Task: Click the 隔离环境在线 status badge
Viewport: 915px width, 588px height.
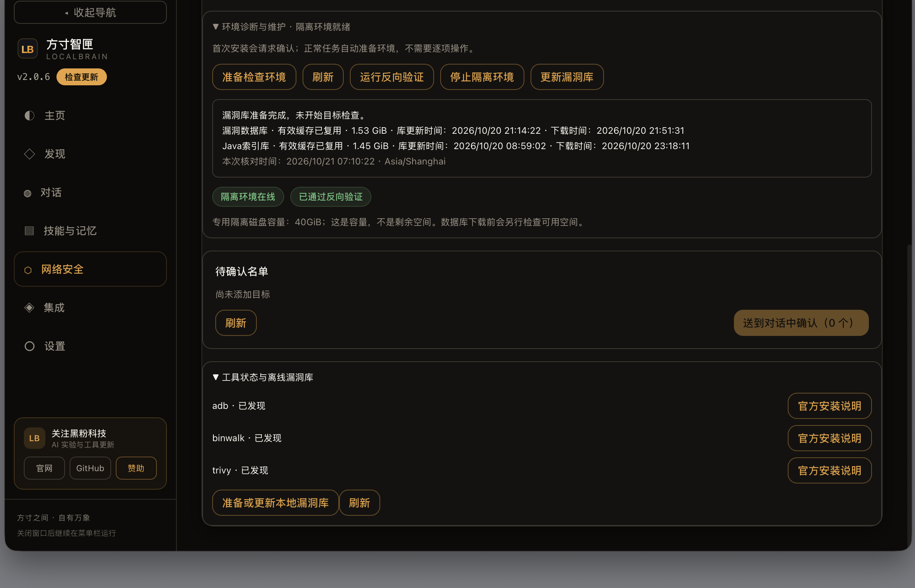Action: coord(248,197)
